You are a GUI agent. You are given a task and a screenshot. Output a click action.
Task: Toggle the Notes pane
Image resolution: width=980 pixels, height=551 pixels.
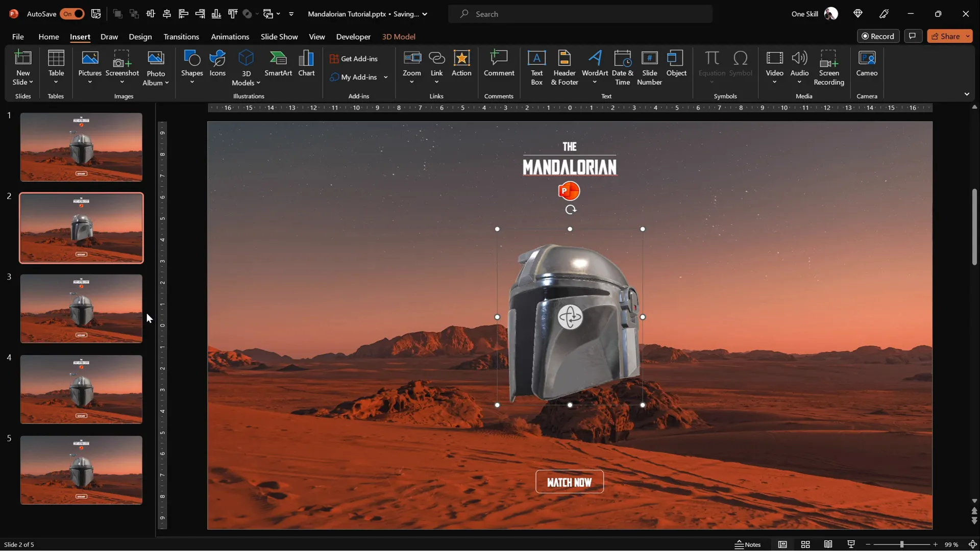(748, 544)
